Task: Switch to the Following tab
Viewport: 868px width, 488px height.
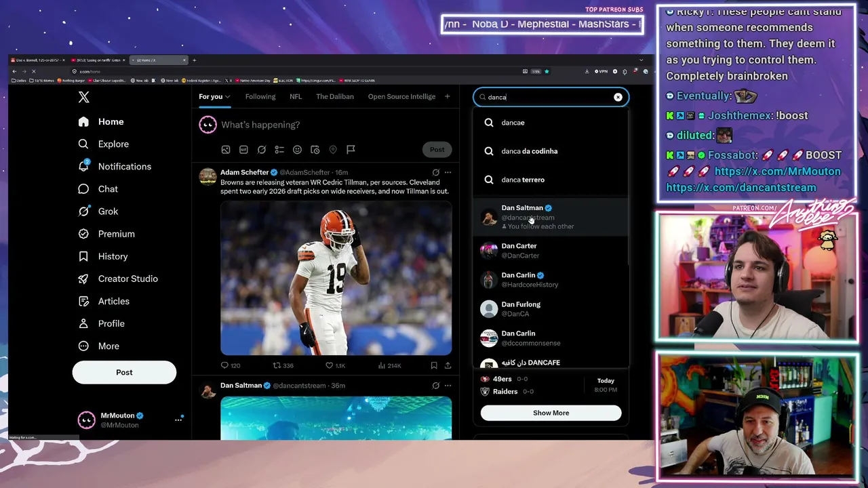Action: 260,96
